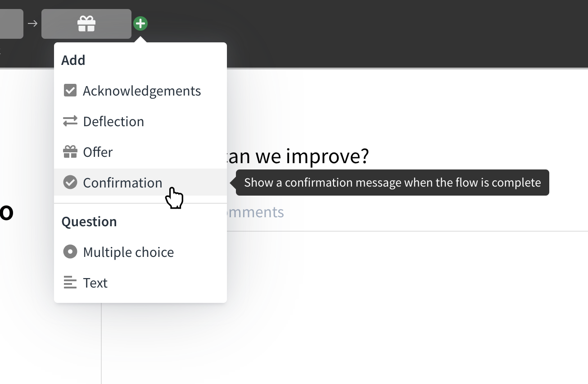Add an Acknowledgements step via the menu
This screenshot has height=384, width=588.
click(142, 90)
